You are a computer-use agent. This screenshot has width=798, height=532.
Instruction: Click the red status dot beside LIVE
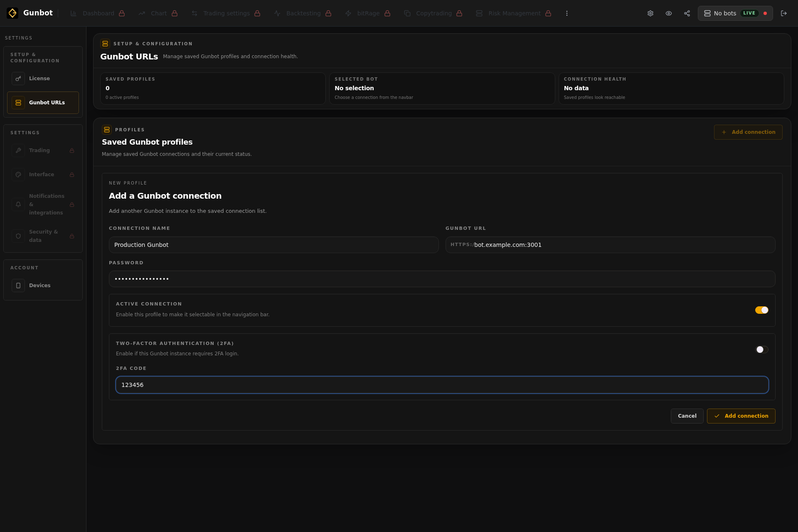(765, 13)
